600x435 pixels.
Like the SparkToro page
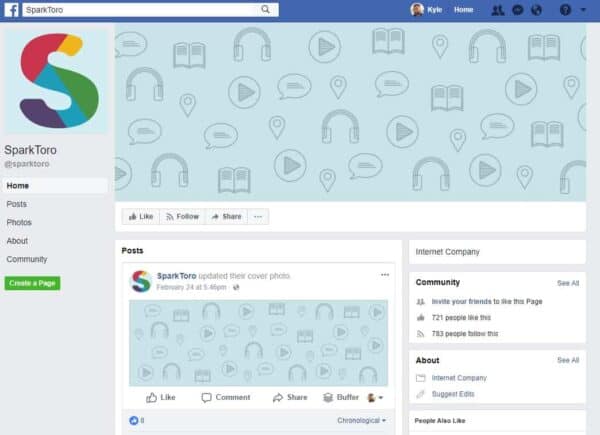tap(141, 217)
